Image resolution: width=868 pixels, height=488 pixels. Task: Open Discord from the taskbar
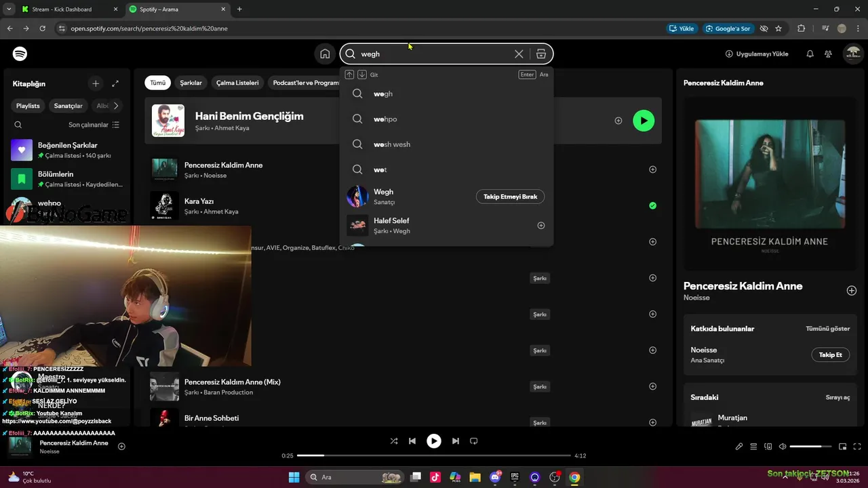coord(495,477)
